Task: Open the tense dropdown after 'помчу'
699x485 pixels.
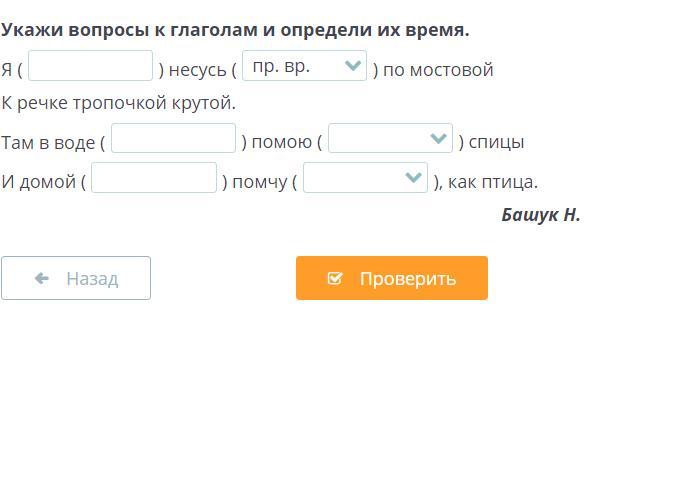Action: pos(365,179)
